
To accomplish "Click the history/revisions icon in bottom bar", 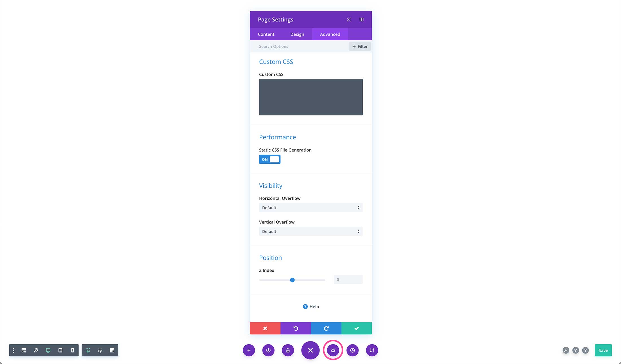I will [352, 350].
